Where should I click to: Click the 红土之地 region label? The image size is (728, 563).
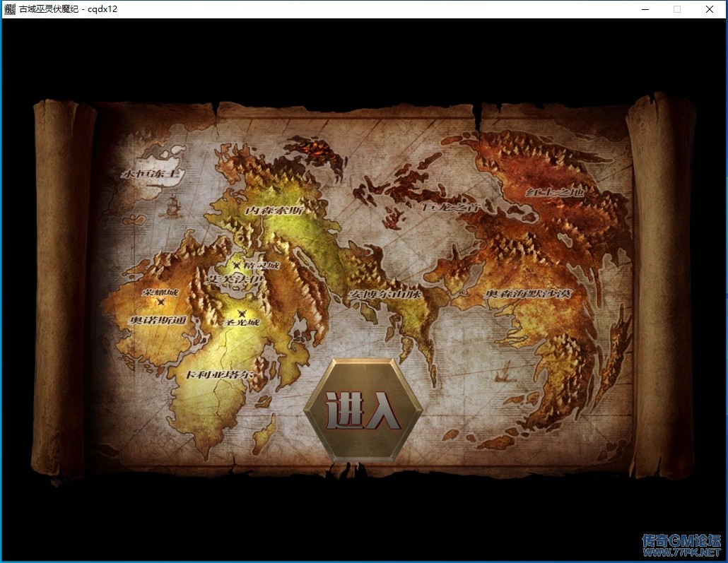pyautogui.click(x=554, y=191)
